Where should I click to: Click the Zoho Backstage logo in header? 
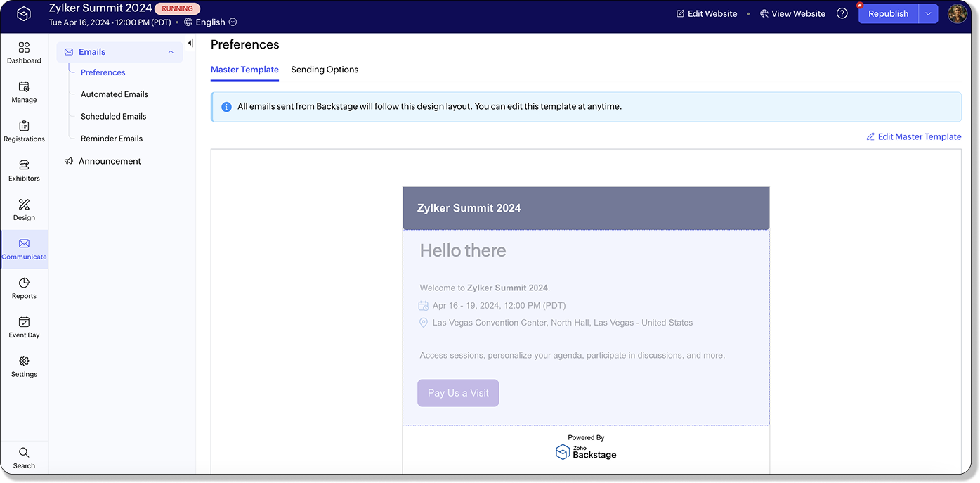(x=24, y=14)
